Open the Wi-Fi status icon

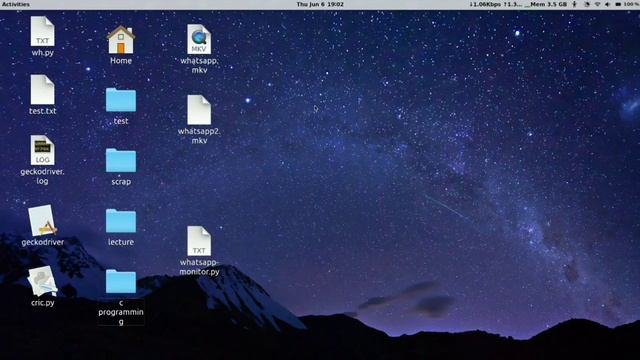click(x=597, y=4)
